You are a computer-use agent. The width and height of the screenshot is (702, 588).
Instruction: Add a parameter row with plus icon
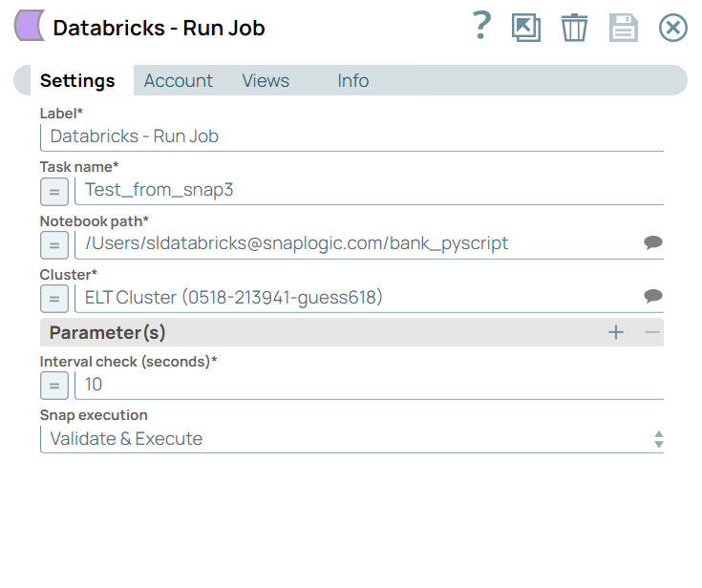click(x=616, y=332)
